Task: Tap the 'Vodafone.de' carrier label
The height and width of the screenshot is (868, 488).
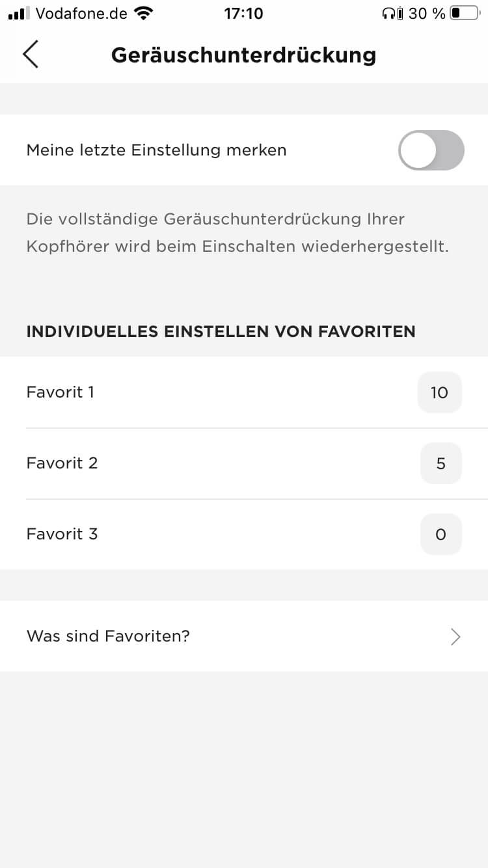Action: [81, 13]
